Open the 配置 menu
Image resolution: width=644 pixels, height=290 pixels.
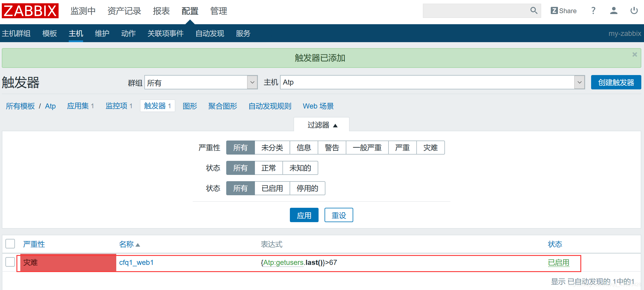(x=190, y=11)
